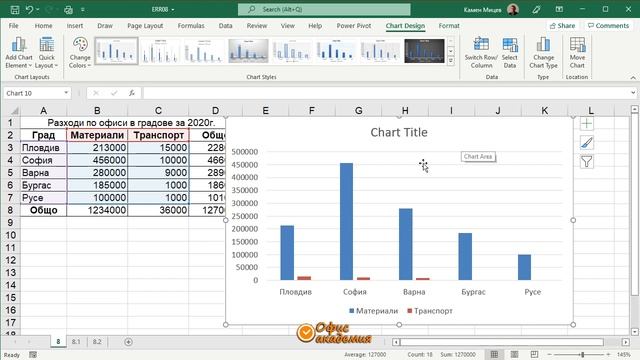This screenshot has width=640, height=360.
Task: Save the workbook using the disk icon
Action: [x=15, y=9]
